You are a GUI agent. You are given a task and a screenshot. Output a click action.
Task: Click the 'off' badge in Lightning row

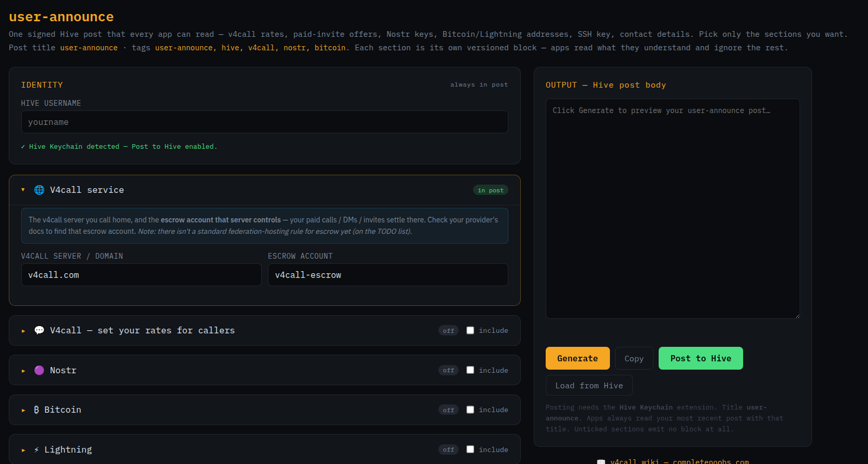(x=448, y=449)
